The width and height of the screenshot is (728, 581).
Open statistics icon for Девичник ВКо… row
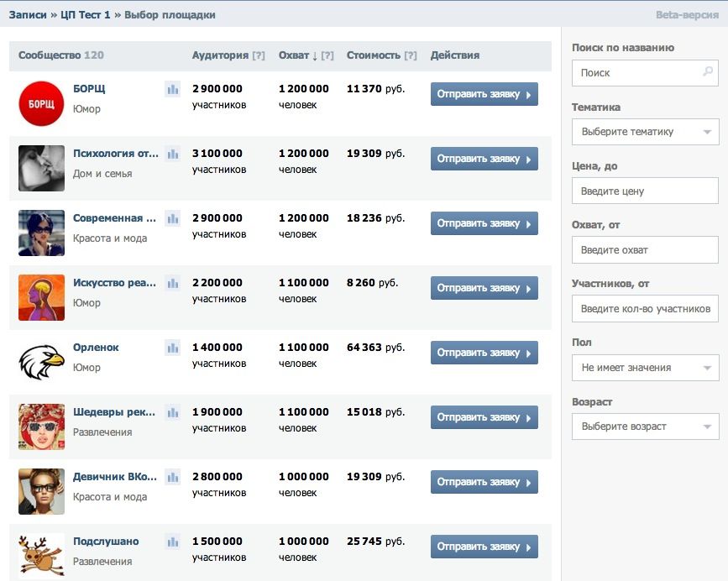(x=173, y=477)
